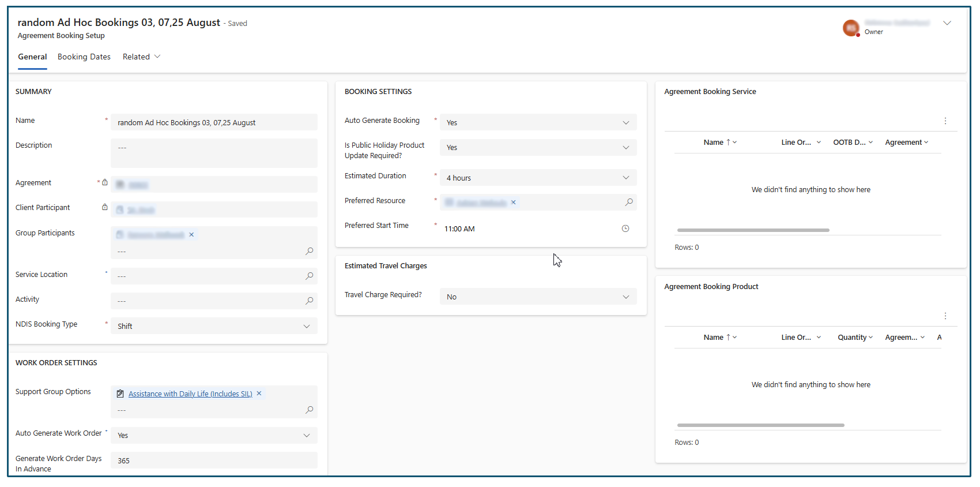The height and width of the screenshot is (487, 980).
Task: Click search icon in Activity field
Action: [x=310, y=301]
